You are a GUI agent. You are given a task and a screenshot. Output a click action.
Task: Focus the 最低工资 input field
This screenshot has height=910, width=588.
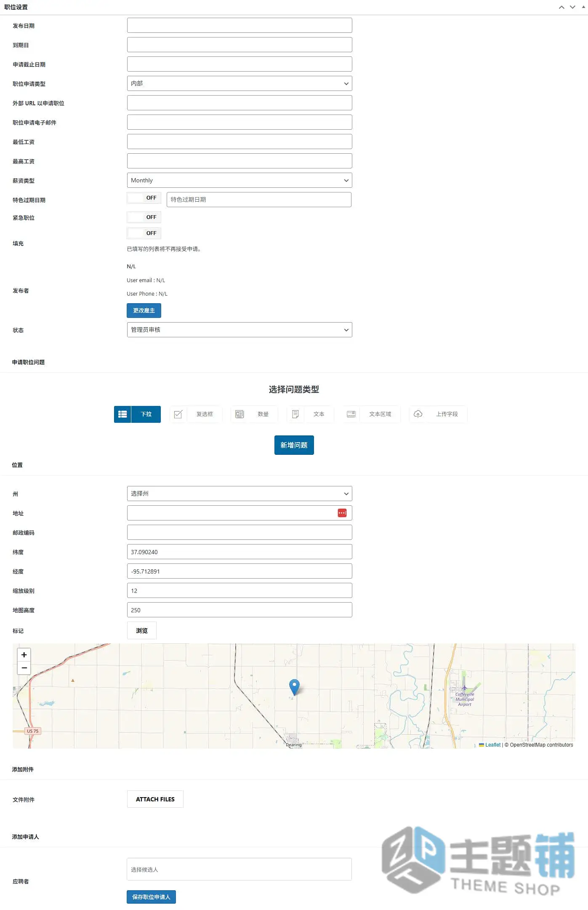[x=239, y=141]
